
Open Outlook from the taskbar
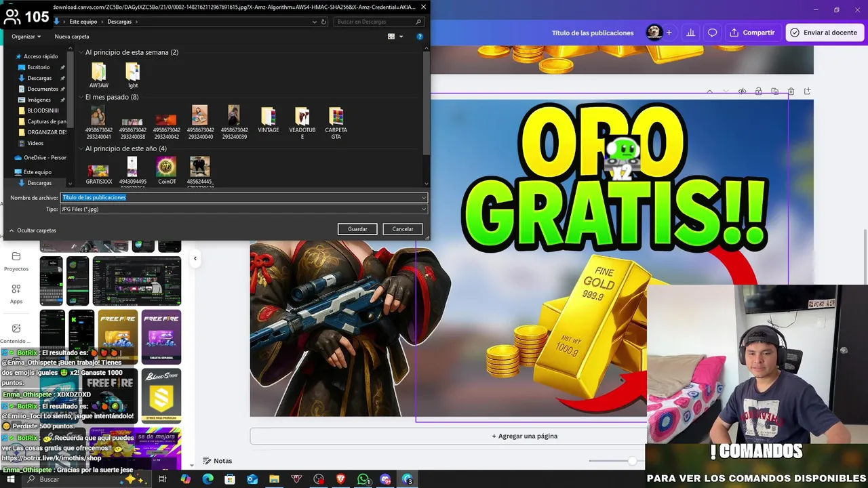point(252,479)
